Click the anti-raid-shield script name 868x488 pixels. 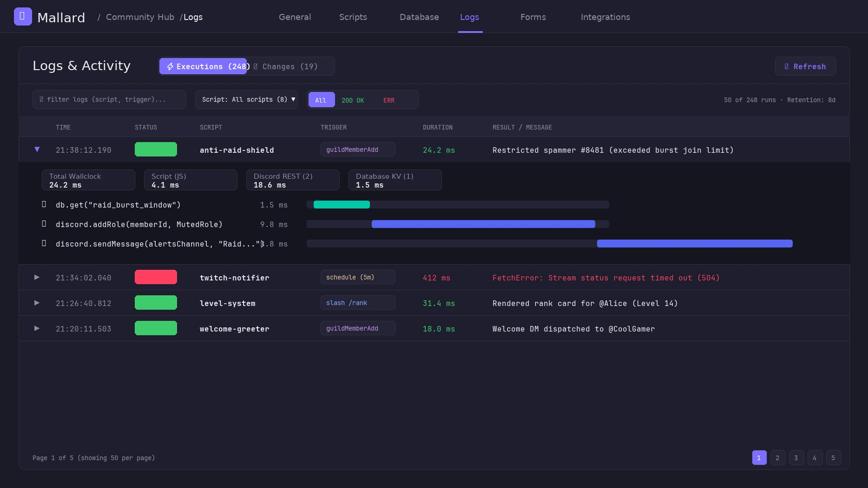pyautogui.click(x=237, y=150)
